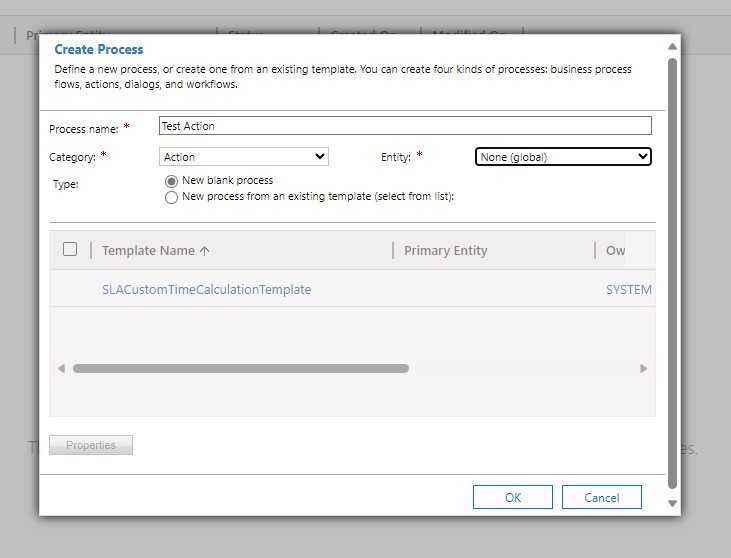This screenshot has height=558, width=731.
Task: Click the Primary Entity column header
Action: [445, 251]
